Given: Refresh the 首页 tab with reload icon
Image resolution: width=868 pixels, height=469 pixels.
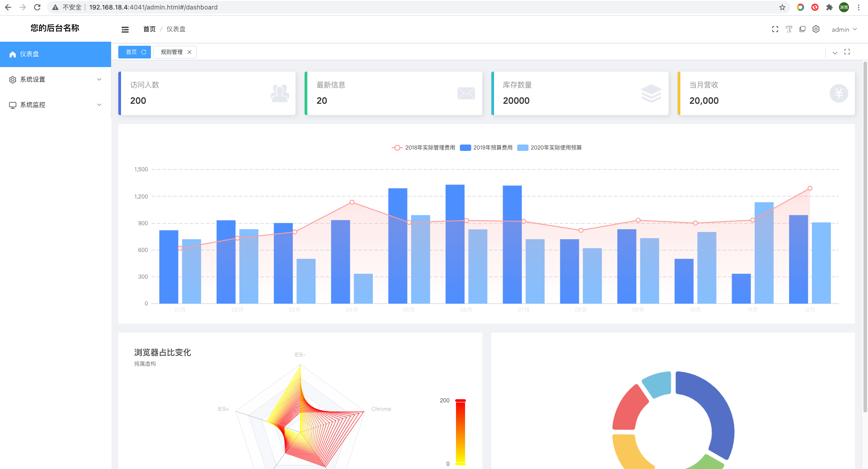Looking at the screenshot, I should coord(144,52).
